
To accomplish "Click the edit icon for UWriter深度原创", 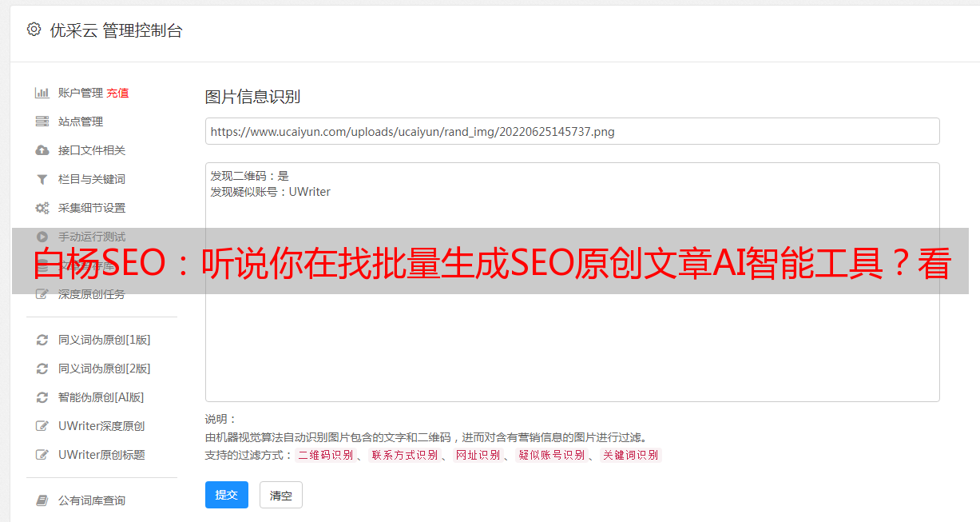I will click(x=42, y=426).
